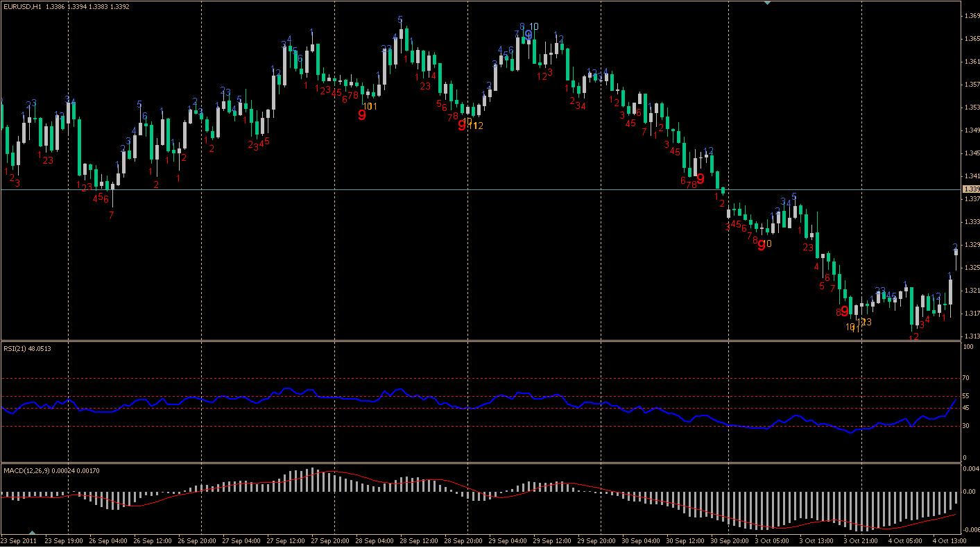Image resolution: width=980 pixels, height=548 pixels.
Task: Click the divider between RSI and MACD panels
Action: pos(485,463)
